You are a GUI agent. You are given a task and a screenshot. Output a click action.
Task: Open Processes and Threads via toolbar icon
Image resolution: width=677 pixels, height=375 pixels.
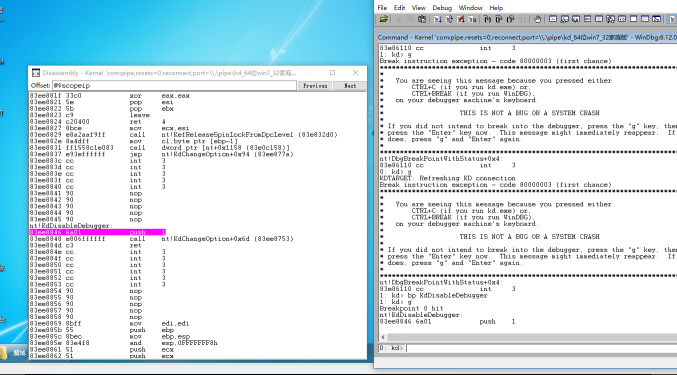[645, 19]
